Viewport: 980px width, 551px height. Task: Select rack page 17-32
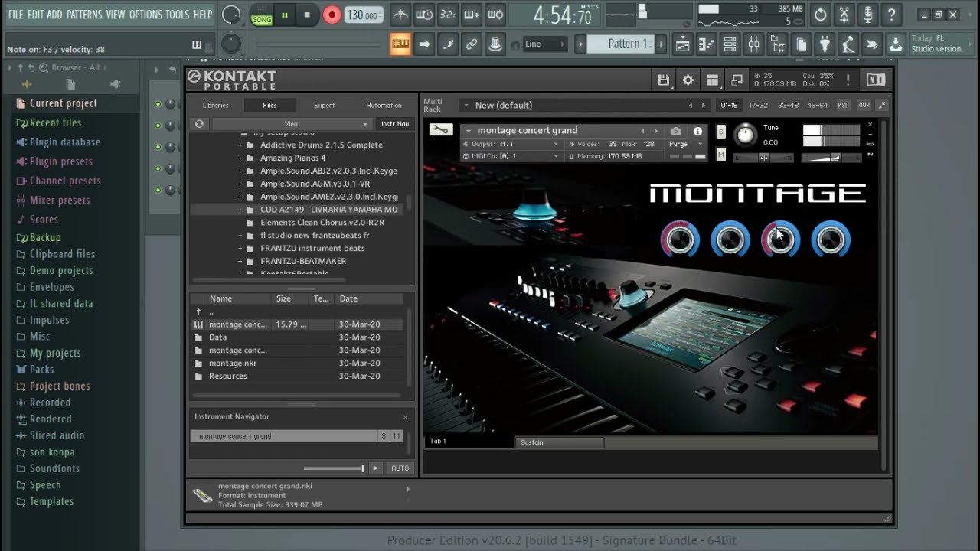click(x=758, y=105)
